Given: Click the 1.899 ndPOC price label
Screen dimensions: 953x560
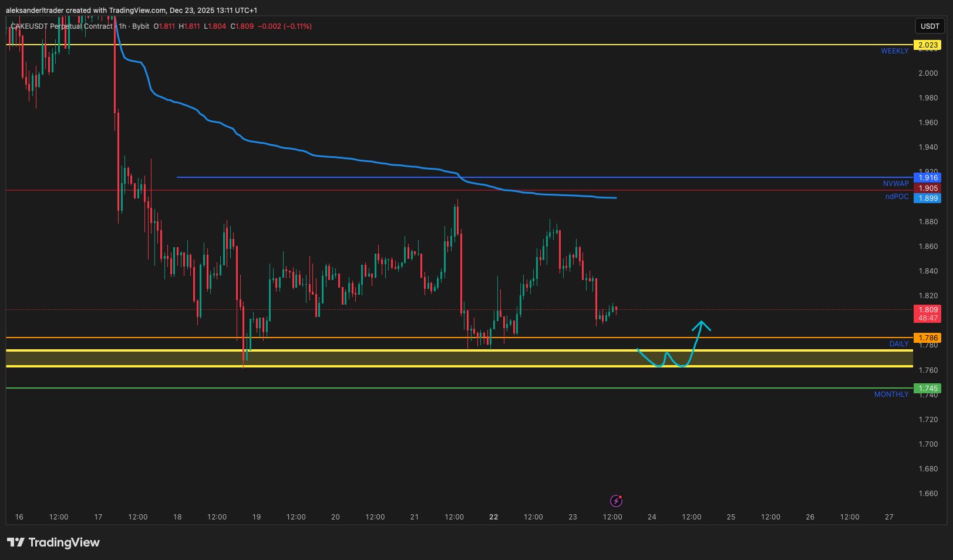Looking at the screenshot, I should point(928,198).
